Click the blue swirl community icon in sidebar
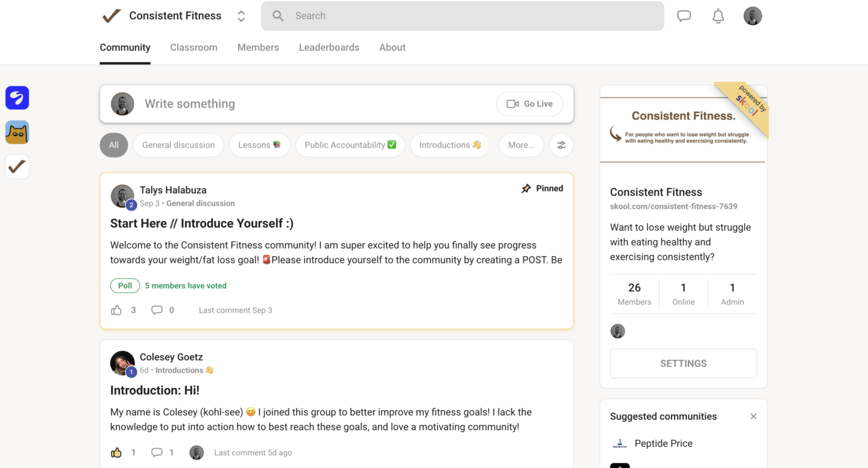The width and height of the screenshot is (868, 468). (17, 98)
